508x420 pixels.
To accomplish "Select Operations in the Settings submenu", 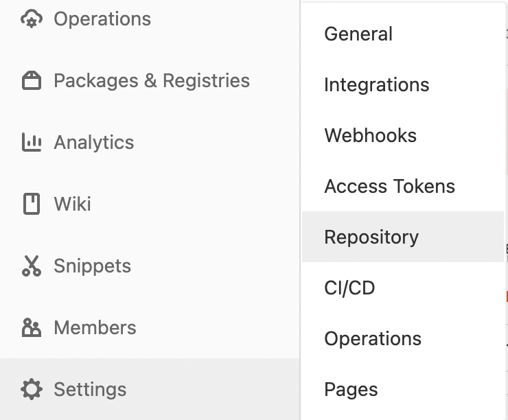I will pyautogui.click(x=373, y=339).
